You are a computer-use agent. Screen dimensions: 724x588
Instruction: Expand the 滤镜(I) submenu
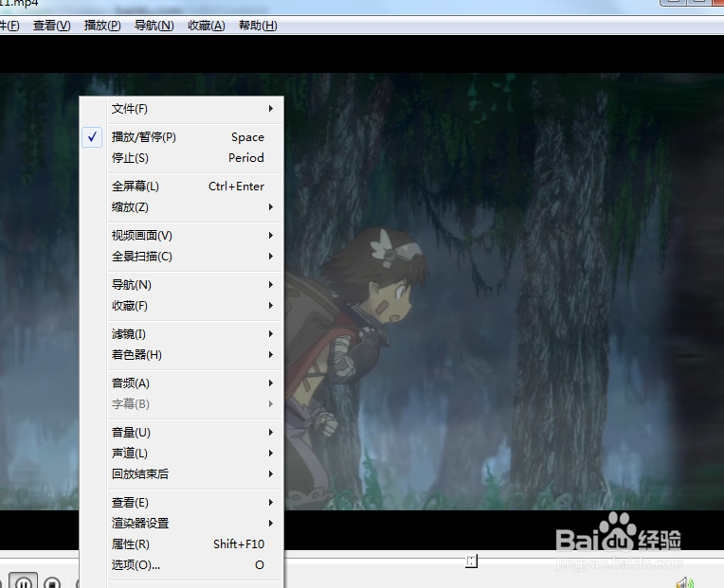(x=182, y=334)
